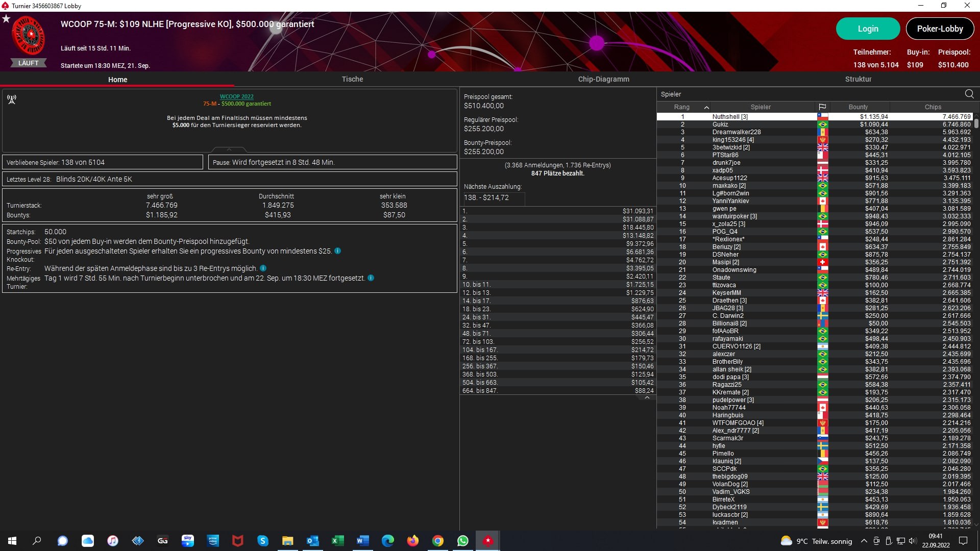
Task: Sort players by Rang column
Action: tap(682, 107)
